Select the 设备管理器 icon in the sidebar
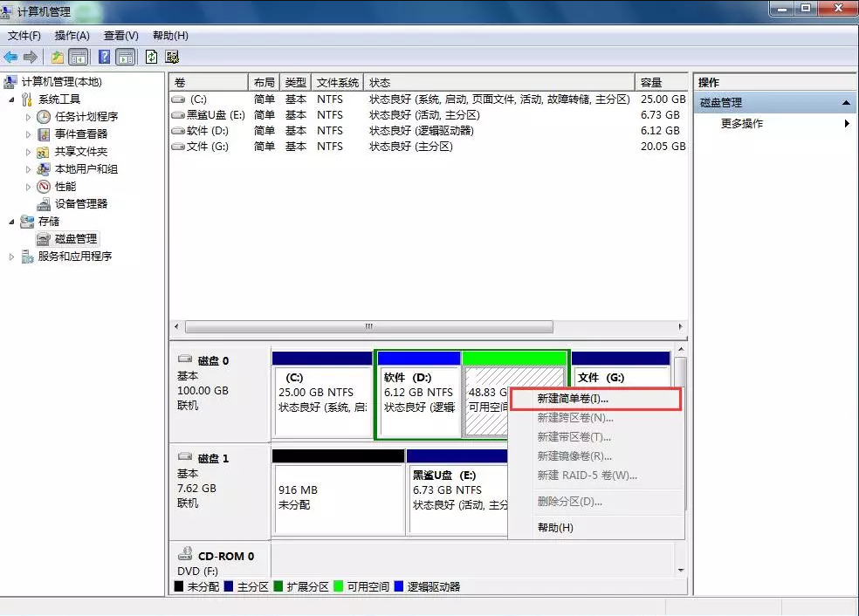 pyautogui.click(x=42, y=203)
